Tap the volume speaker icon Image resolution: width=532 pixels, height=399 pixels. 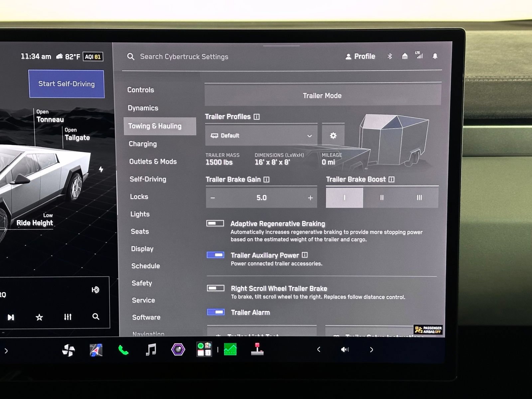(345, 349)
